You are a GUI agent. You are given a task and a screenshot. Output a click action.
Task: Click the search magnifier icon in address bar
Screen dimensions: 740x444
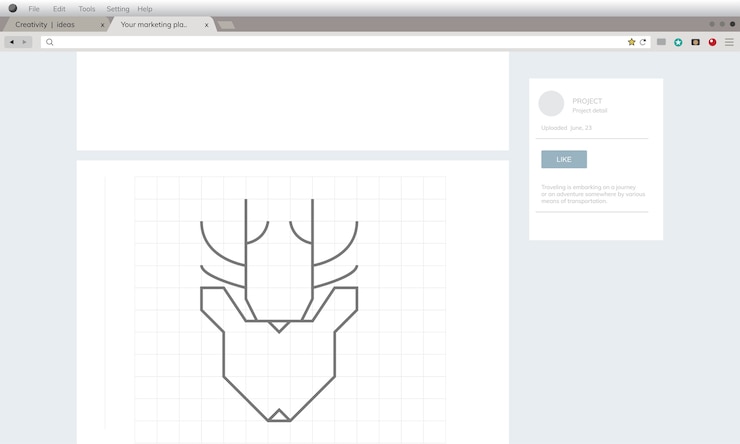(50, 42)
